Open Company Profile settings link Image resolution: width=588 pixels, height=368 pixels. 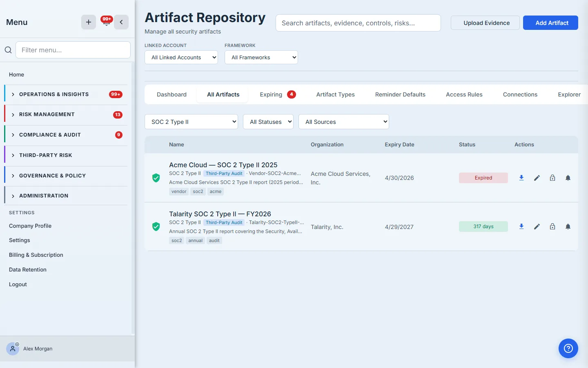(x=30, y=226)
